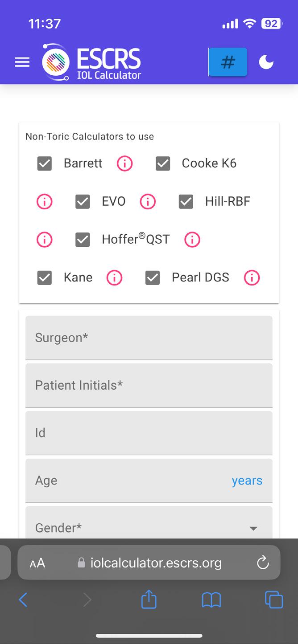Show info for the Barrett calculator
The height and width of the screenshot is (644, 298).
click(x=124, y=164)
